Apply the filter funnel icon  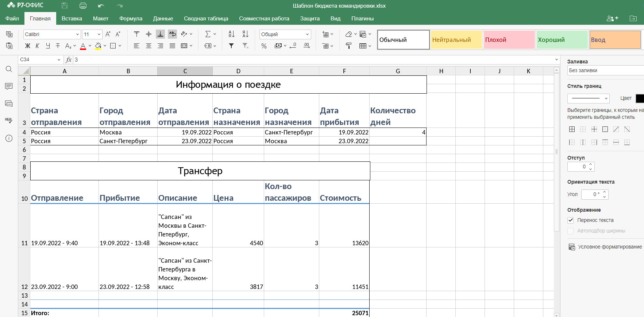click(x=231, y=46)
